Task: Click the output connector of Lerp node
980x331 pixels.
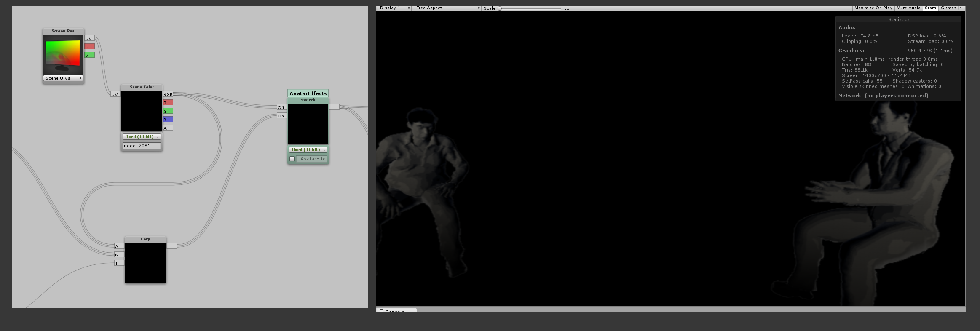Action: click(x=171, y=246)
